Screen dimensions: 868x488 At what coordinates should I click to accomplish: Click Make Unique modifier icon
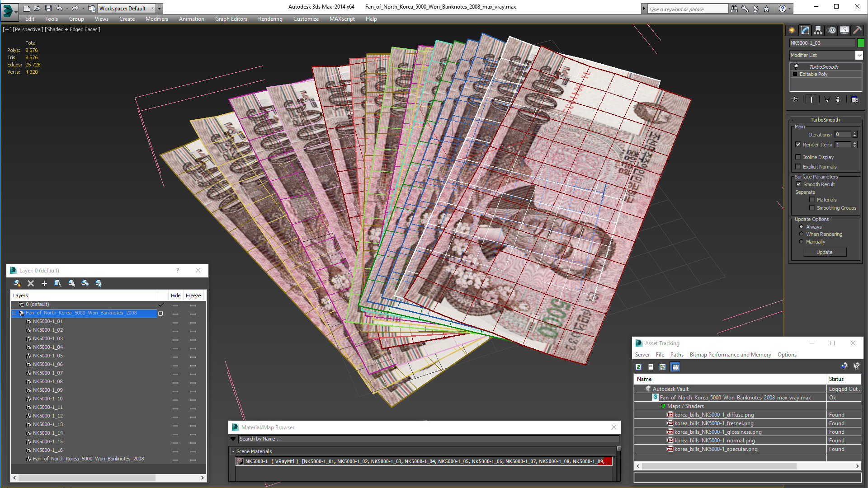[827, 99]
